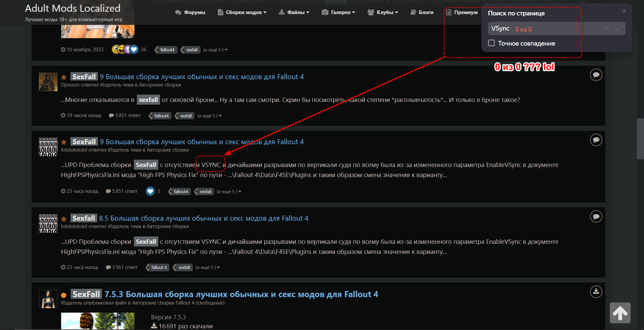
Task: Click the lolololololol user avatar on SexFall 9 post
Action: (x=48, y=147)
